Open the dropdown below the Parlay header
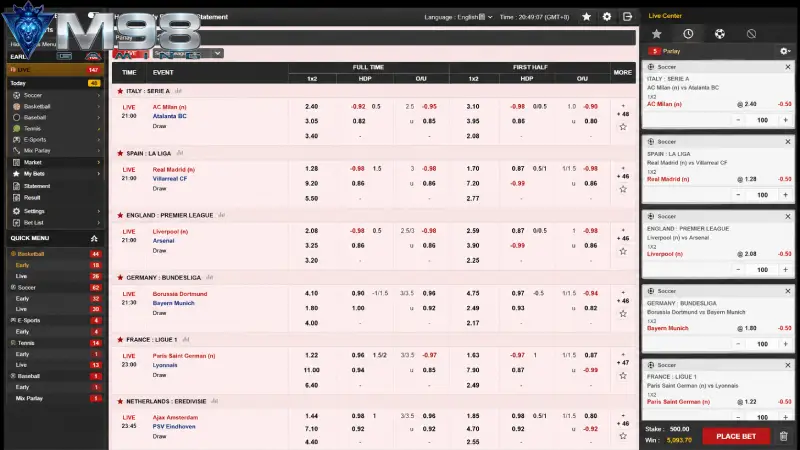Screen dimensions: 800x450 pos(188,53)
